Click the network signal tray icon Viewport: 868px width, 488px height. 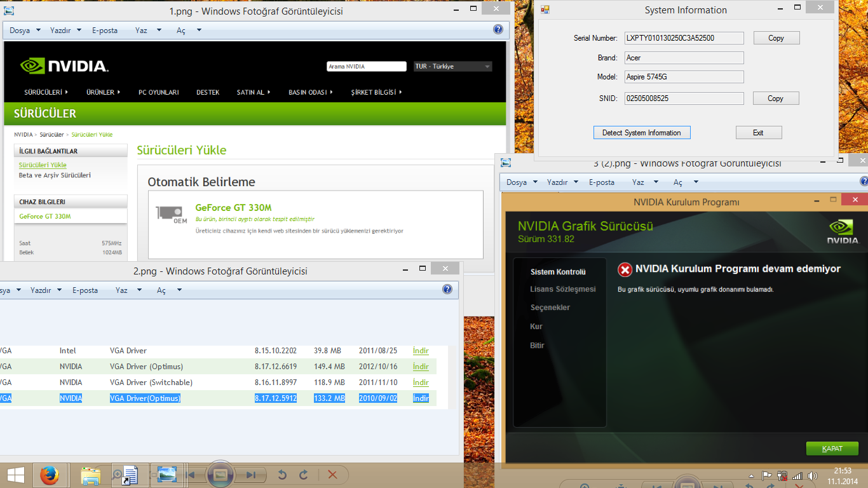[797, 476]
